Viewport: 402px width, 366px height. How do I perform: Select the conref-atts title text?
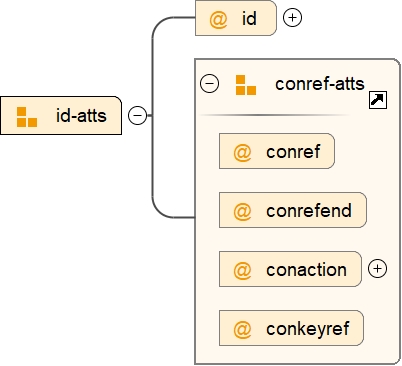[320, 84]
